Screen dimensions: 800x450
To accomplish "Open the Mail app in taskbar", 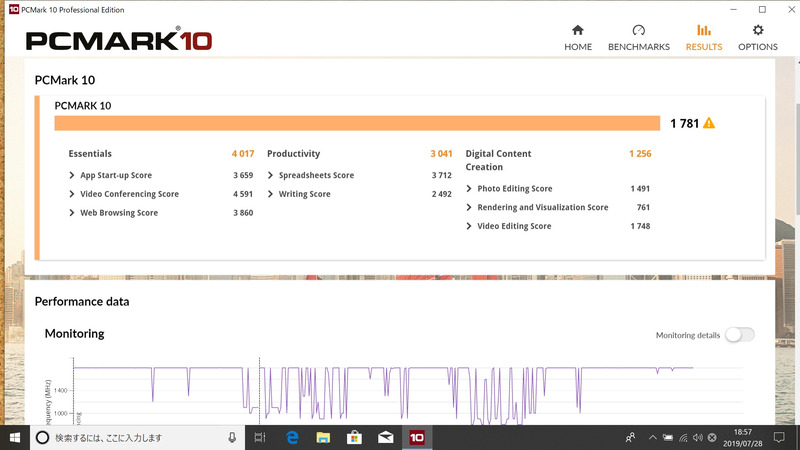I will (386, 437).
